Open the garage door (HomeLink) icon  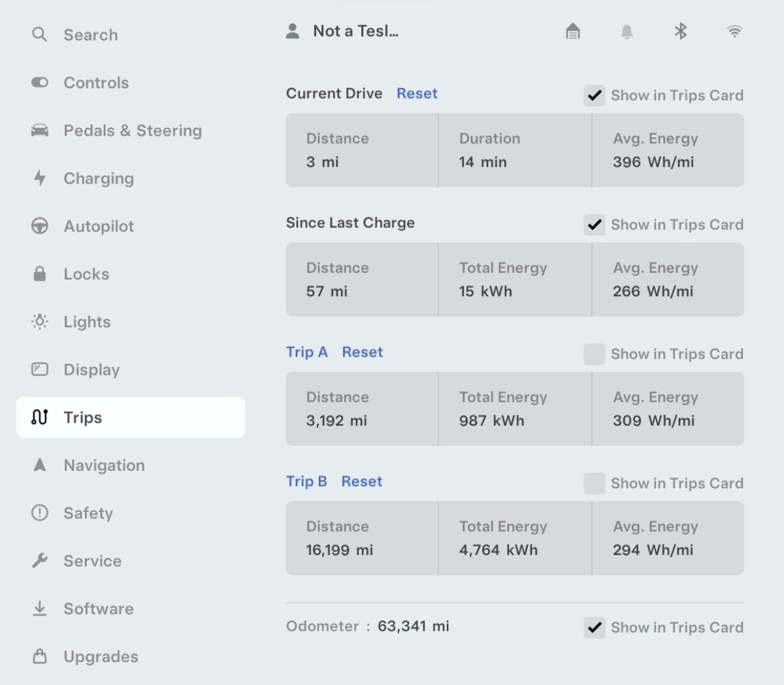tap(573, 31)
